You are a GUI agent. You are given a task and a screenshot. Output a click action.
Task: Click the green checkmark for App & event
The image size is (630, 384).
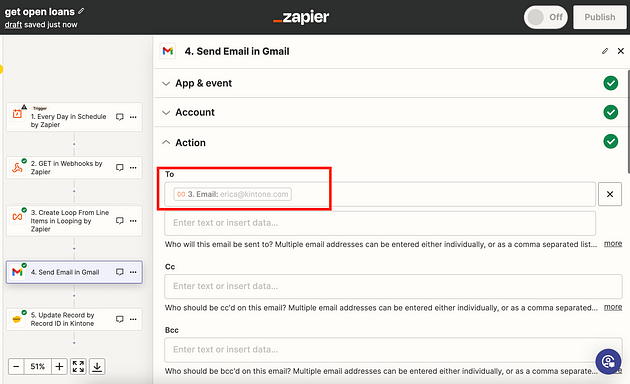coord(611,83)
